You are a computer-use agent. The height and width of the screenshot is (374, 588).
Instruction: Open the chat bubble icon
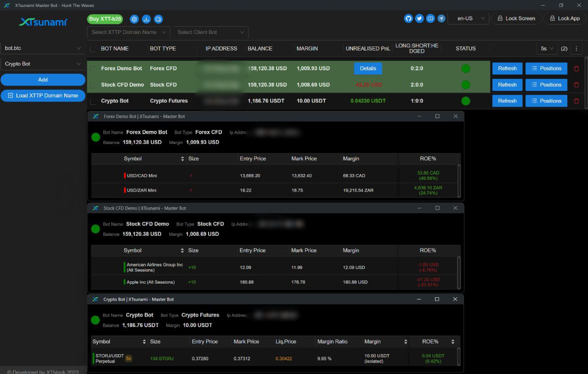coord(158,19)
